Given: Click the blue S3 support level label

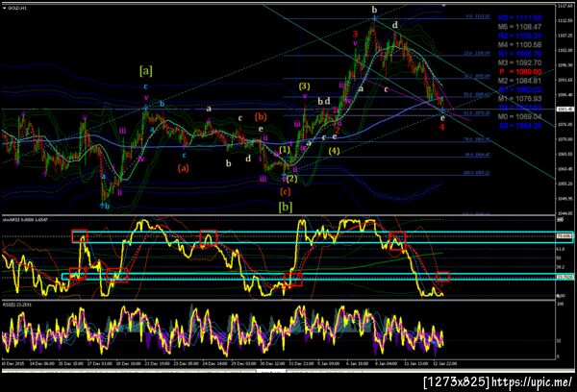Looking at the screenshot, I should pos(520,126).
